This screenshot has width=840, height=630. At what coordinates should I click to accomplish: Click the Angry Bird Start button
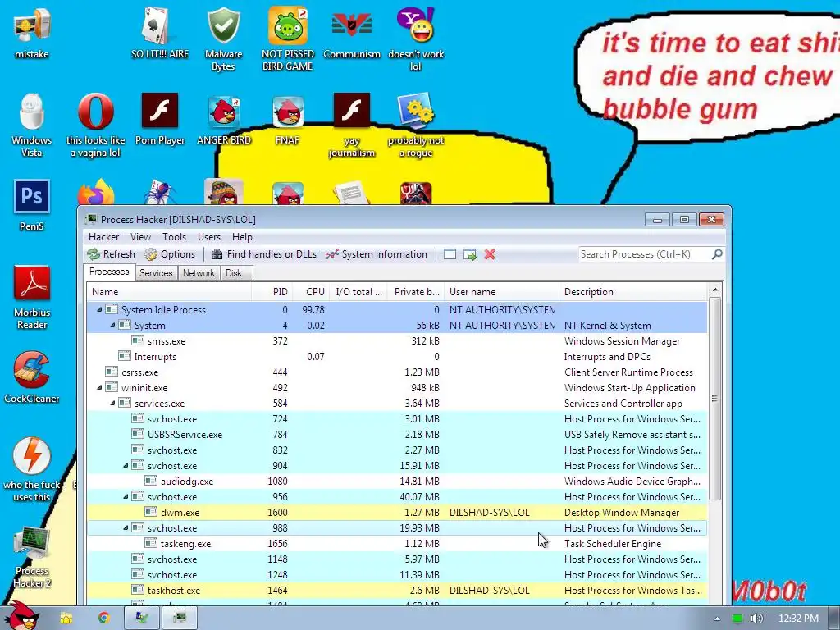(x=23, y=615)
